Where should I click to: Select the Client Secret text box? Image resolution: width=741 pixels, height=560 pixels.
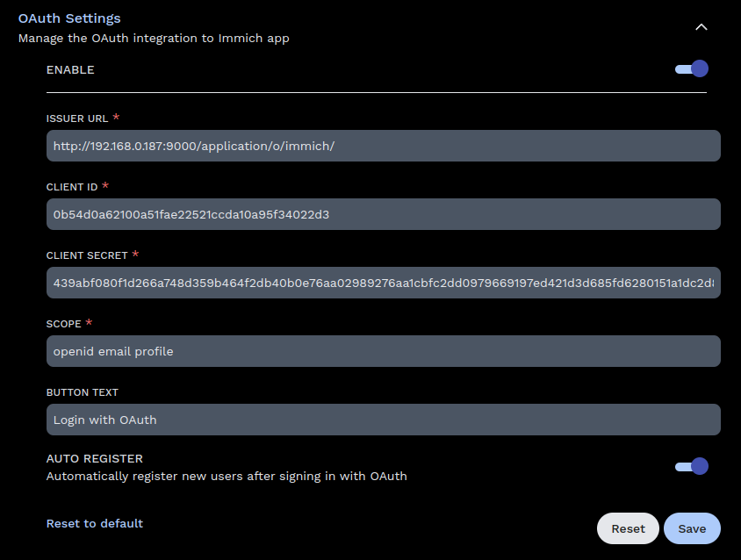pos(382,283)
